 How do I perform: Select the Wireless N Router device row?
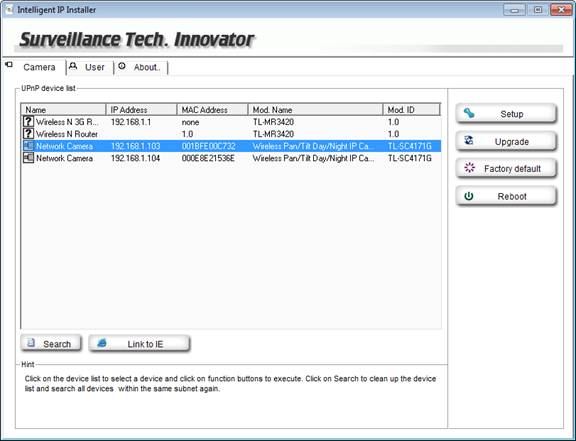click(231, 134)
